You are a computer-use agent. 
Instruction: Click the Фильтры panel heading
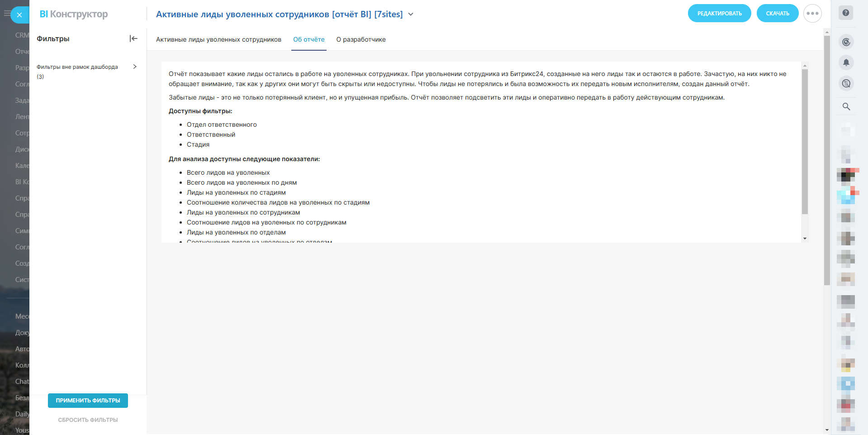click(53, 38)
